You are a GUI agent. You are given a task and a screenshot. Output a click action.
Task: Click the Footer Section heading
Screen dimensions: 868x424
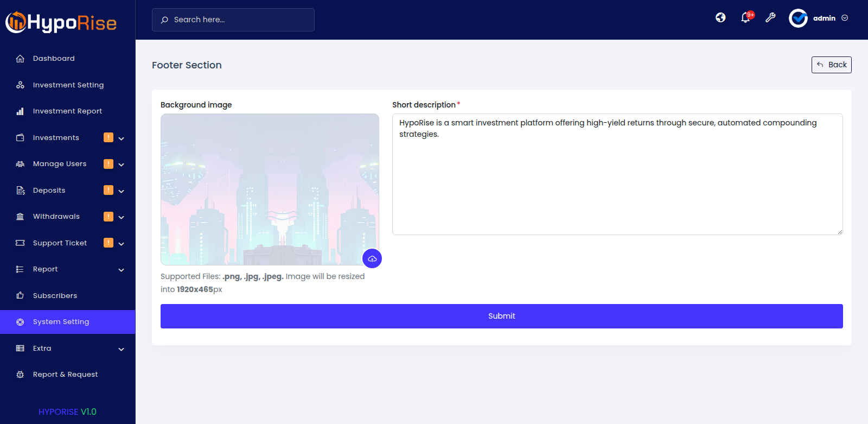pos(187,65)
